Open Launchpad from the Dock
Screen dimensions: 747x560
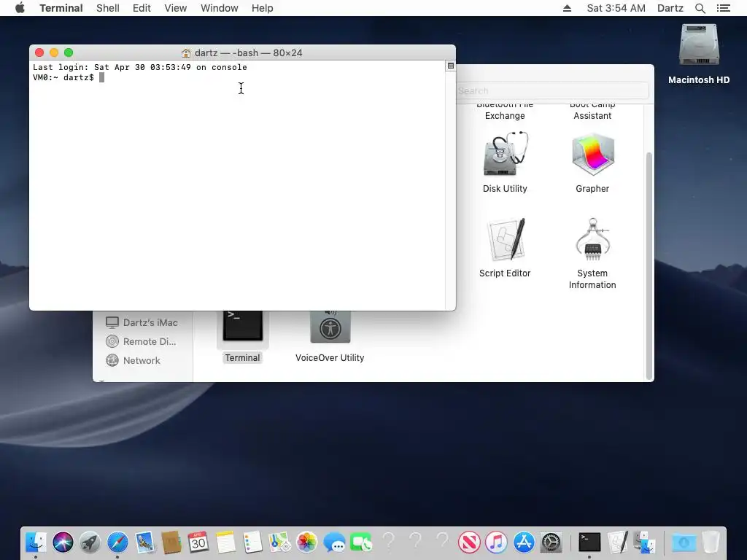[x=90, y=542]
